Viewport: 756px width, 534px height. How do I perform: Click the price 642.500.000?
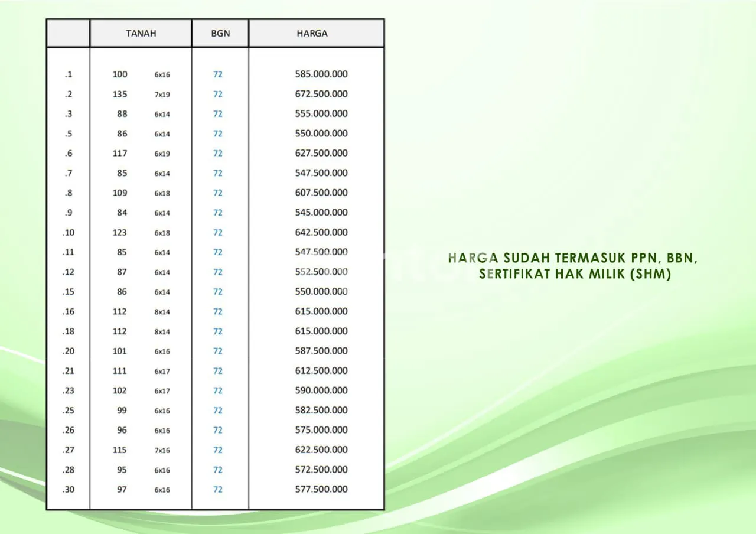(x=321, y=232)
